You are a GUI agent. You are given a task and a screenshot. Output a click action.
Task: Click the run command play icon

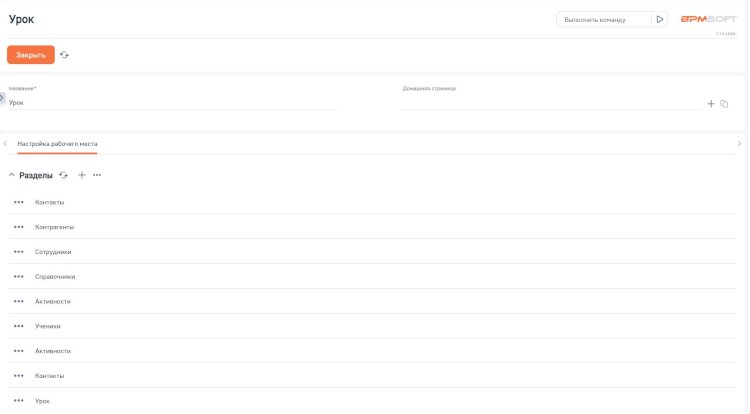click(659, 19)
